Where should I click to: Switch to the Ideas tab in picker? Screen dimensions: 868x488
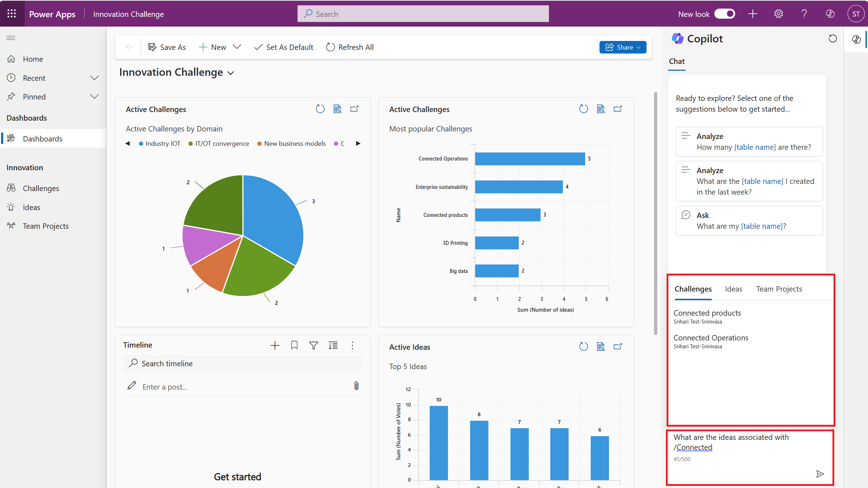(733, 289)
